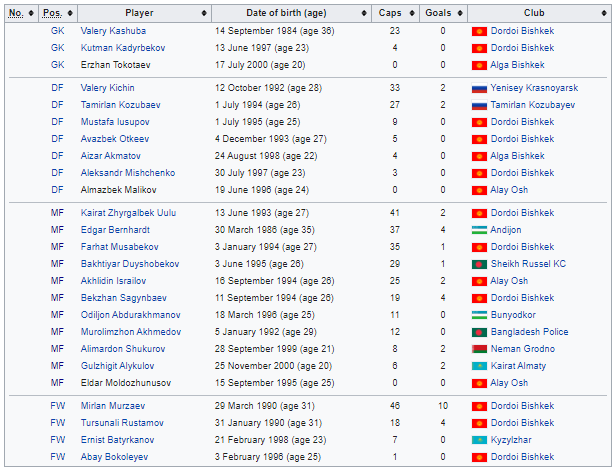Click Russian flag beside Yenisey Krasnoyarsk
The height and width of the screenshot is (474, 616).
(479, 88)
